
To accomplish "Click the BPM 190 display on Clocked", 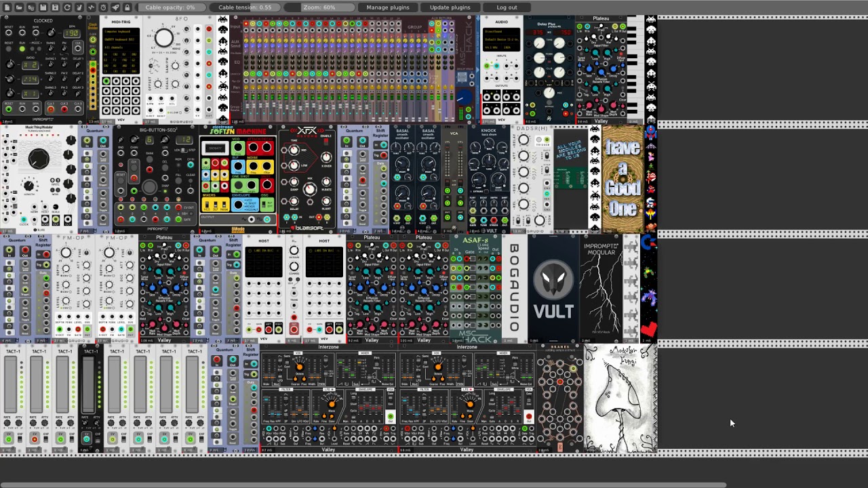I will 72,33.
